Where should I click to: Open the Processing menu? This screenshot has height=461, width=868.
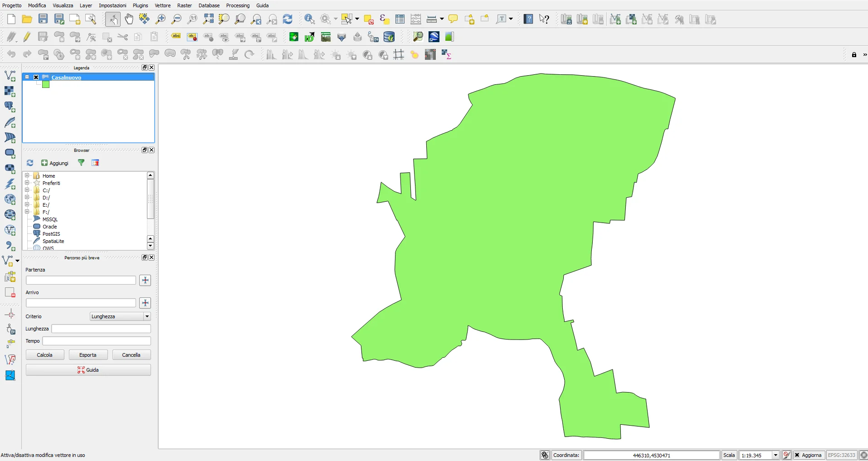(238, 5)
